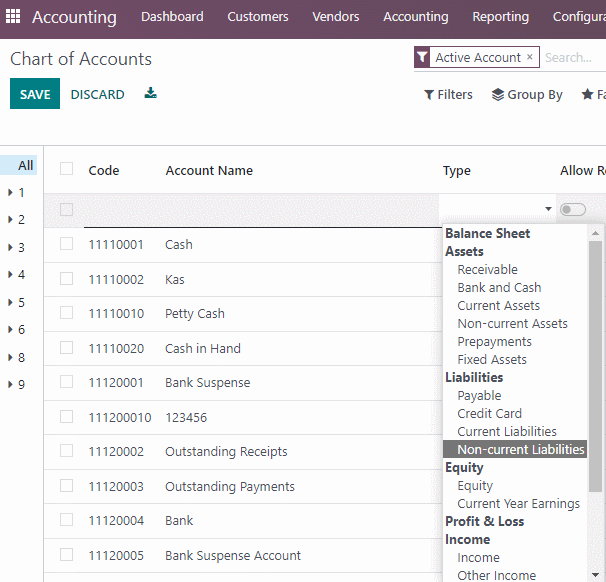
Task: Click the funnel icon in the Active Account facet
Action: pos(422,58)
